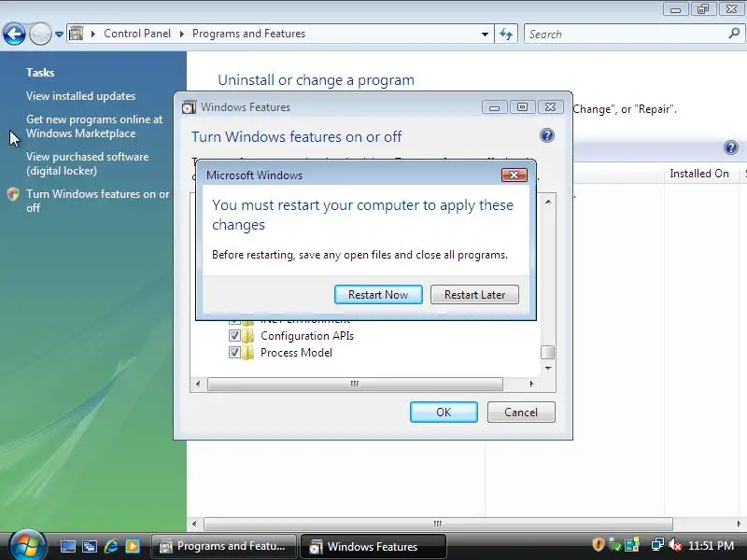Open View purchased software (digital locker)
This screenshot has width=747, height=560.
pos(87,163)
